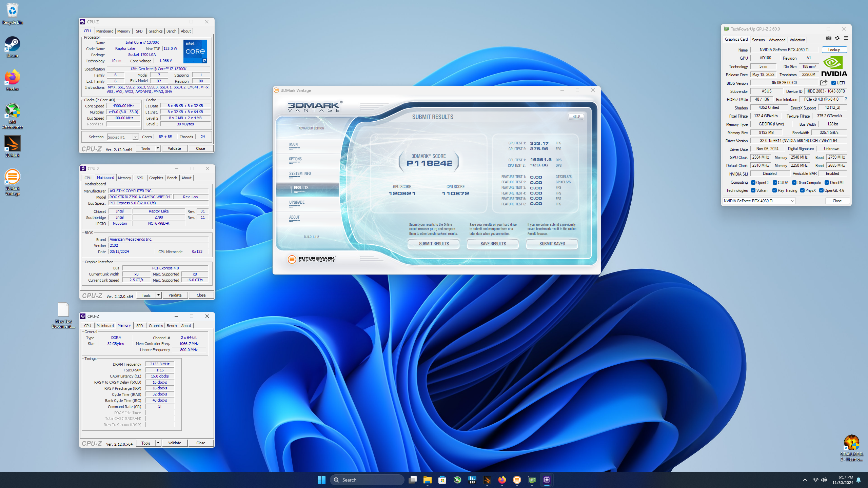Open the UPGRADE section in 3DMark Vantage
The width and height of the screenshot is (868, 488).
pos(297,203)
